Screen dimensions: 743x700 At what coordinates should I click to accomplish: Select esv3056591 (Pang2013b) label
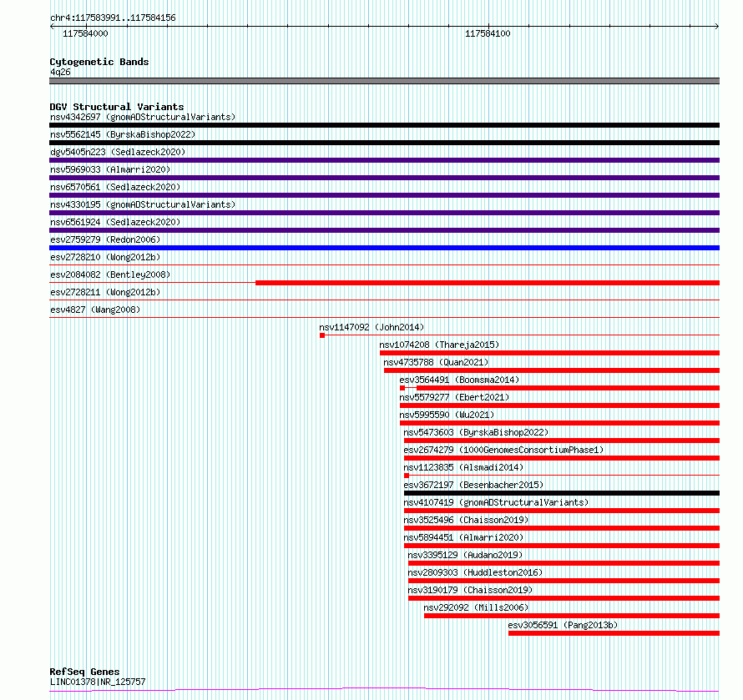563,625
